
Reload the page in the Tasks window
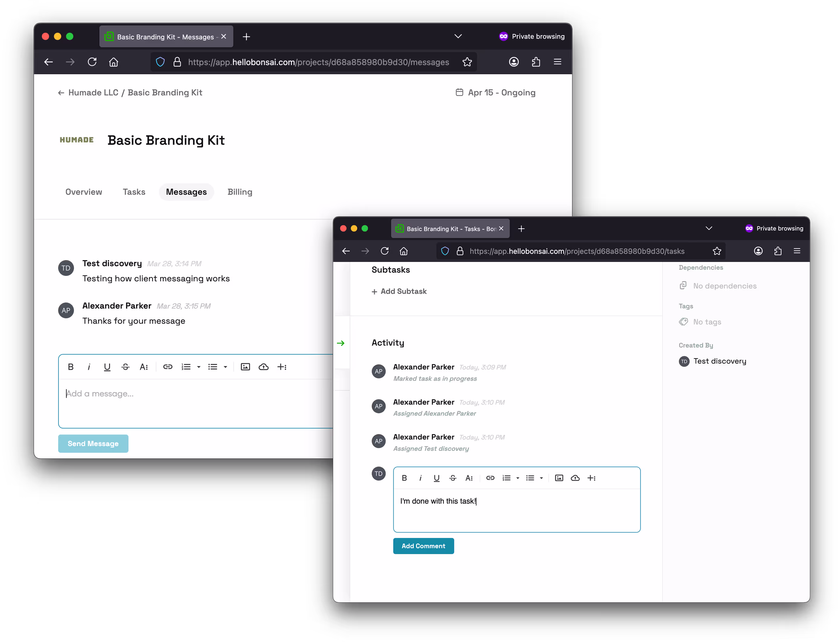tap(385, 251)
